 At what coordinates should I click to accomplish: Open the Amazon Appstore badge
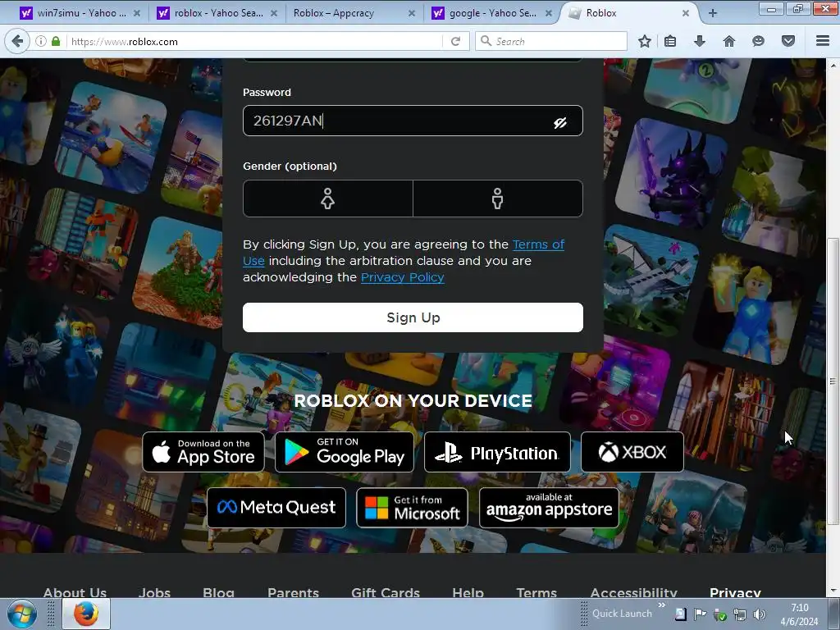coord(549,507)
